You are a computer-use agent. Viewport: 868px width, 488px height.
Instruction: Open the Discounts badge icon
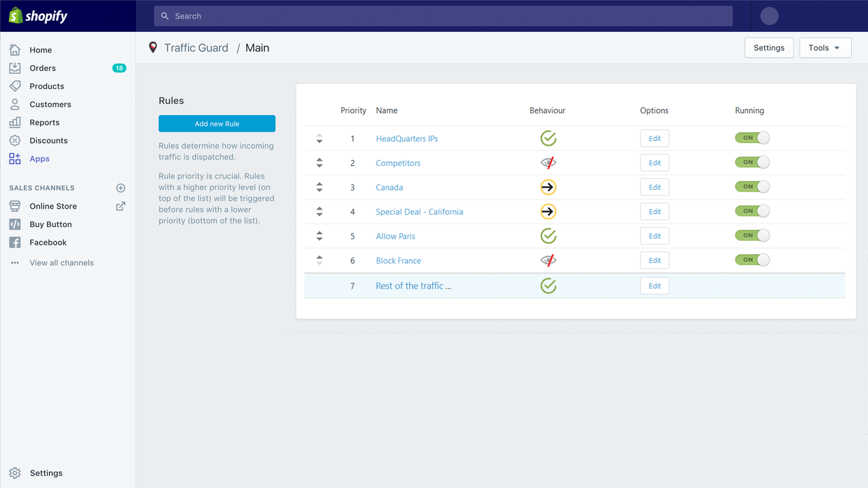click(x=15, y=140)
